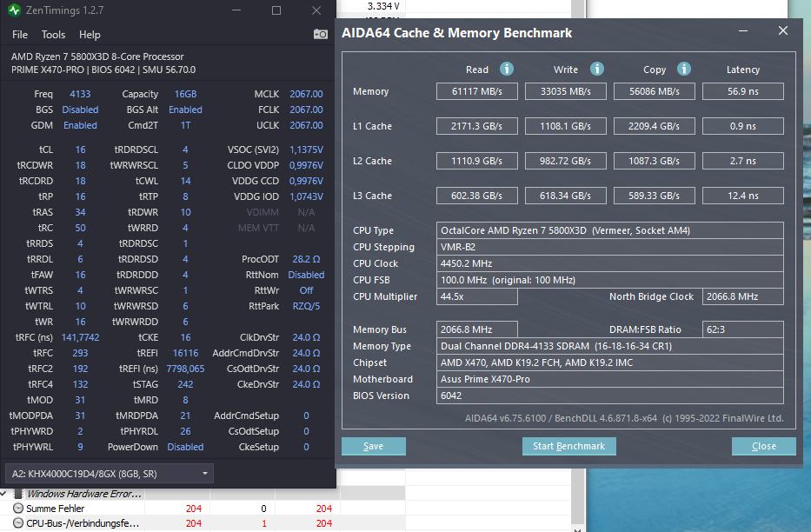Click the DRAM:FSB Ratio value 62:3
This screenshot has width=811, height=532.
point(742,329)
